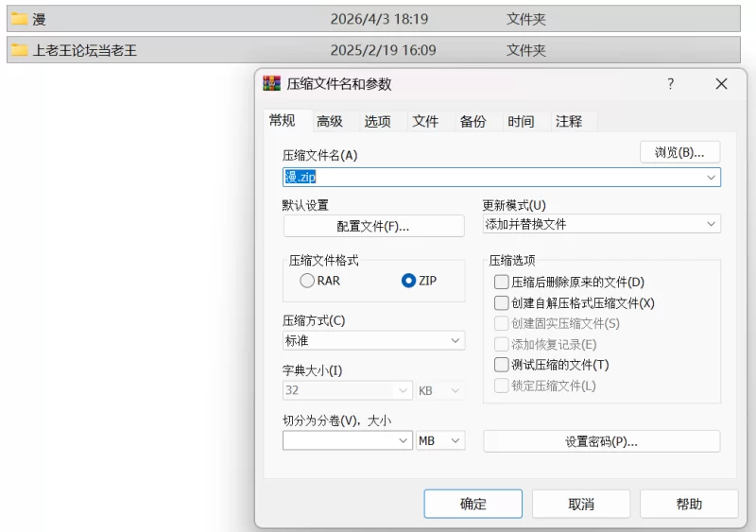Click the 切分为分卷 size input field
Screen dimensions: 756x532
tap(340, 440)
